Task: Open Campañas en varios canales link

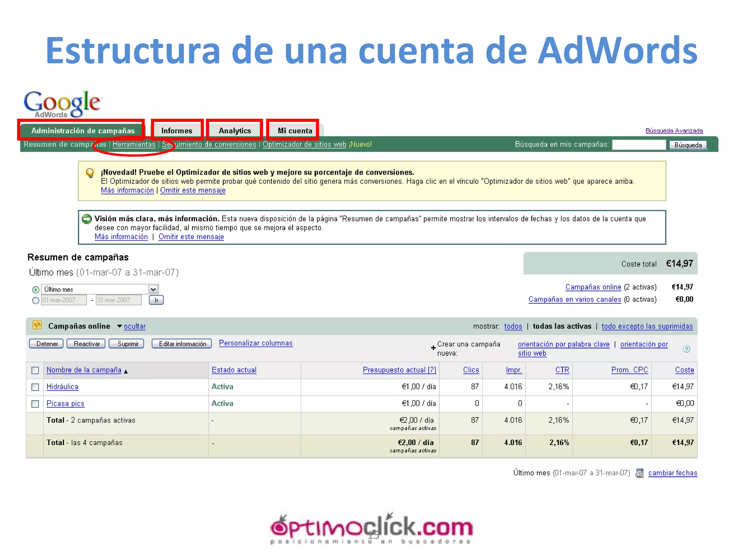Action: 574,299
